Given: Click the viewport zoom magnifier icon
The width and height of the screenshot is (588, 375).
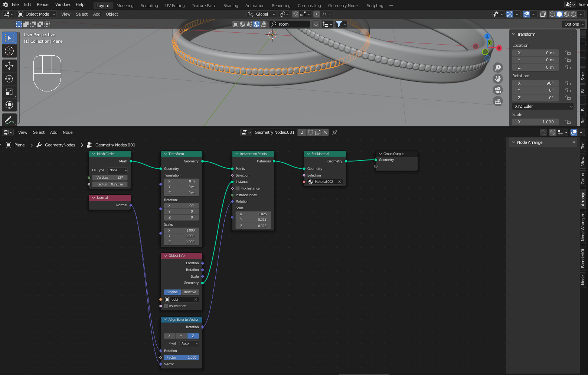Looking at the screenshot, I should [498, 68].
